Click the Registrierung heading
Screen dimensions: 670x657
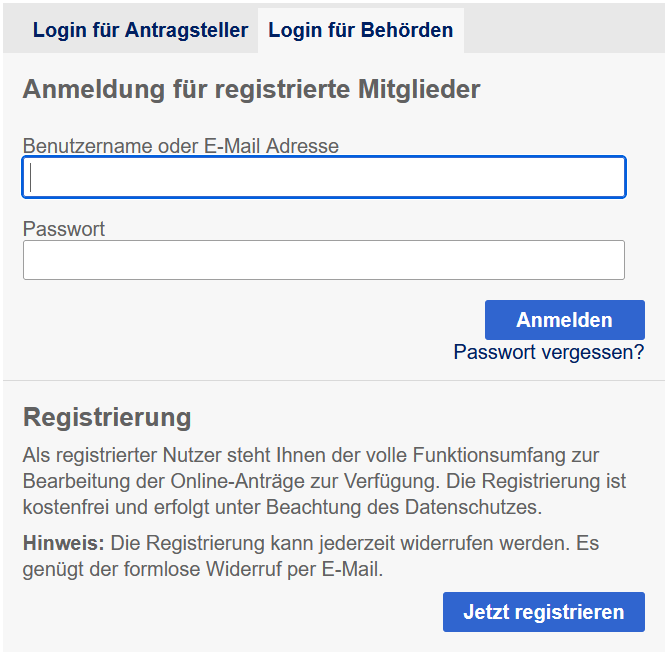point(107,417)
